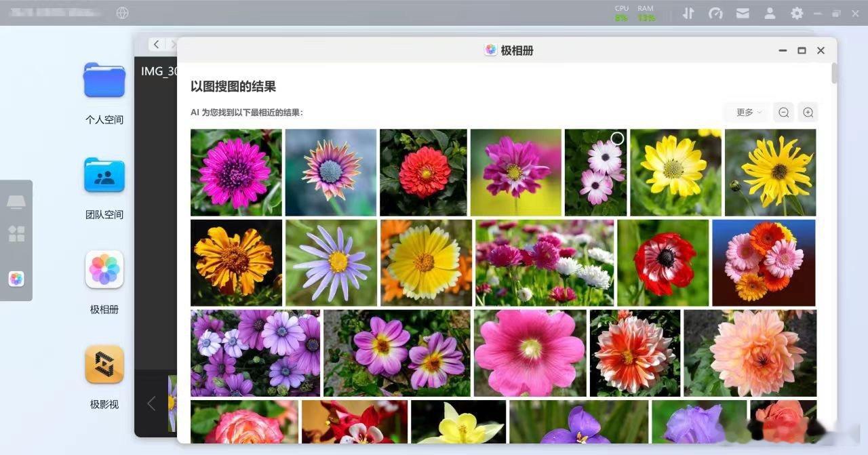Open the pale yellow daisy thumbnail
The width and height of the screenshot is (868, 455).
click(676, 172)
